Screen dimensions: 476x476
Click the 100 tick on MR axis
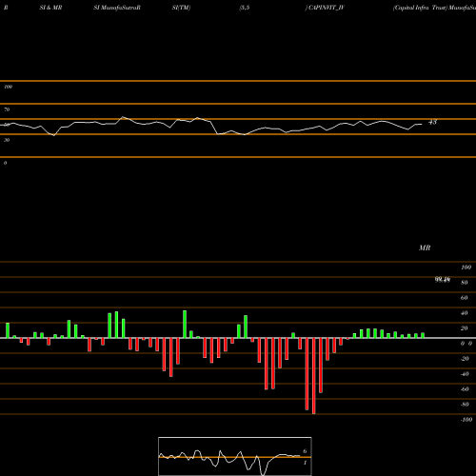tap(466, 268)
